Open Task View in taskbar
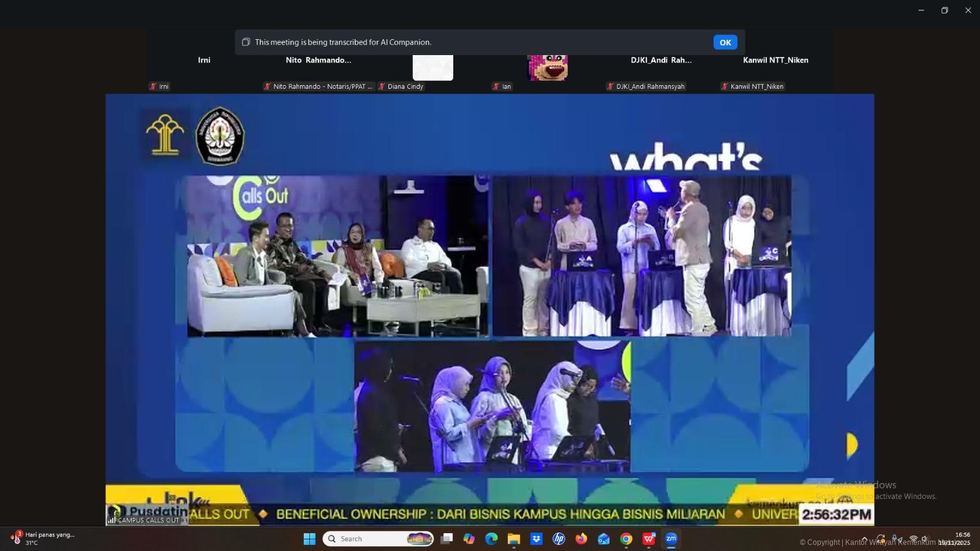The image size is (980, 551). pyautogui.click(x=447, y=539)
